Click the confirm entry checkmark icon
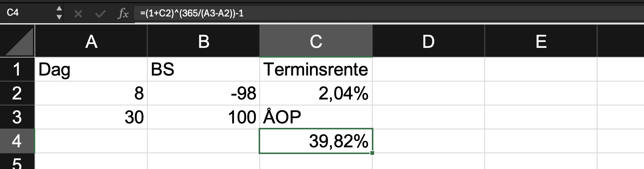The height and width of the screenshot is (169, 644). [x=100, y=14]
